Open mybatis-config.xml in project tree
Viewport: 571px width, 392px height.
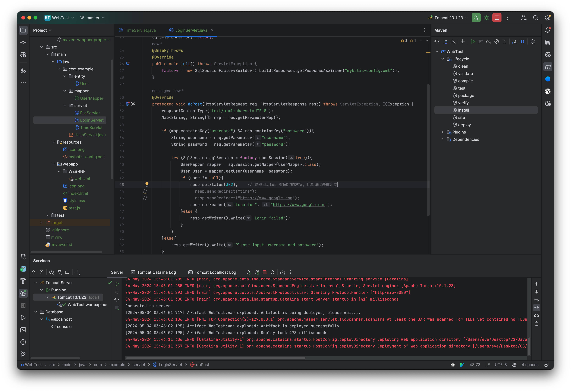pos(86,157)
